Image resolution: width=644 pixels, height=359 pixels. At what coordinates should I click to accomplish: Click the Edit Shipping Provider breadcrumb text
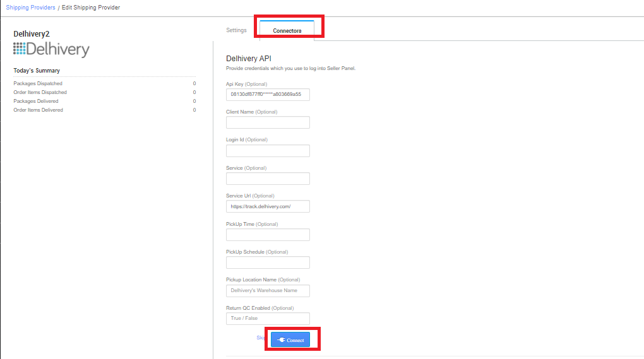[x=91, y=8]
